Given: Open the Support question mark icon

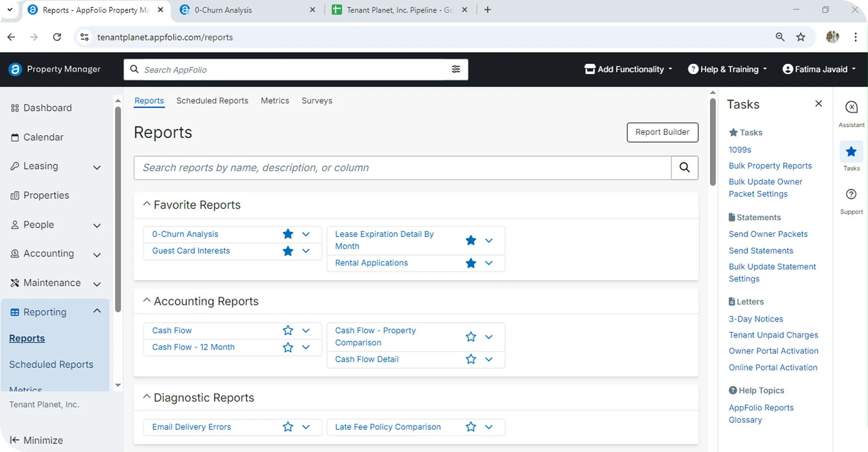Looking at the screenshot, I should (x=851, y=194).
